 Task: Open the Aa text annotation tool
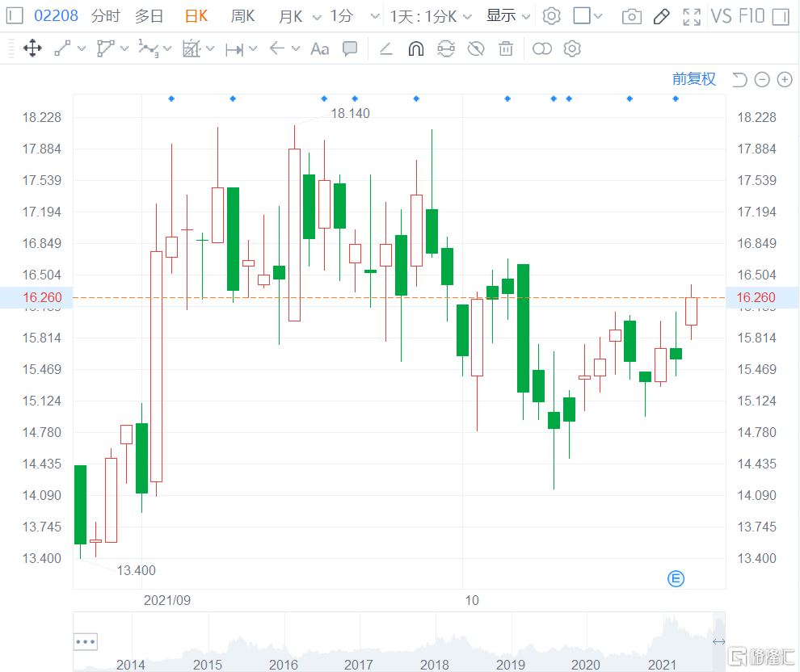(320, 48)
